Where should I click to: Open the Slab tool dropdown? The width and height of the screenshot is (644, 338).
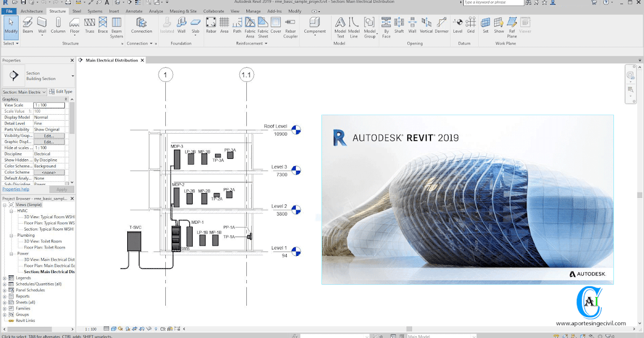[195, 36]
